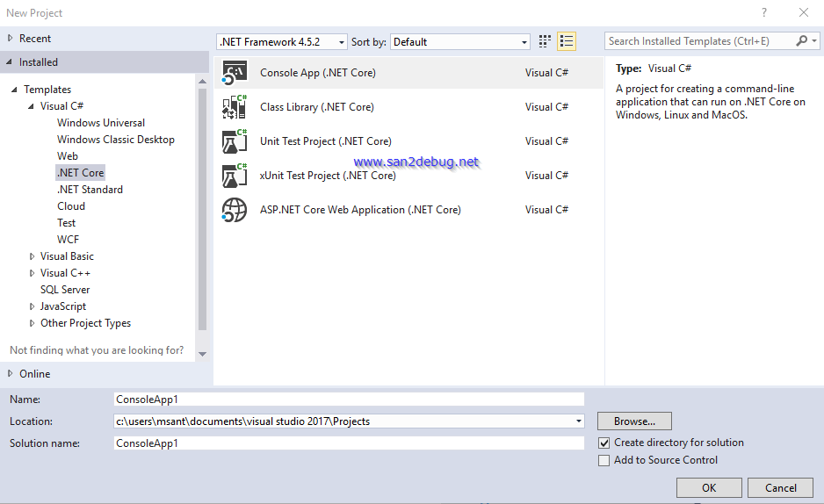Open 'Not finding what you are looking for?' link
Screen dimensions: 824x504
97,350
